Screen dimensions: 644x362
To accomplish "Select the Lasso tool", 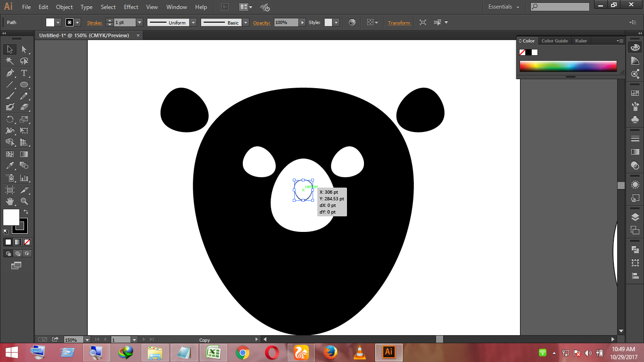I will pyautogui.click(x=24, y=61).
